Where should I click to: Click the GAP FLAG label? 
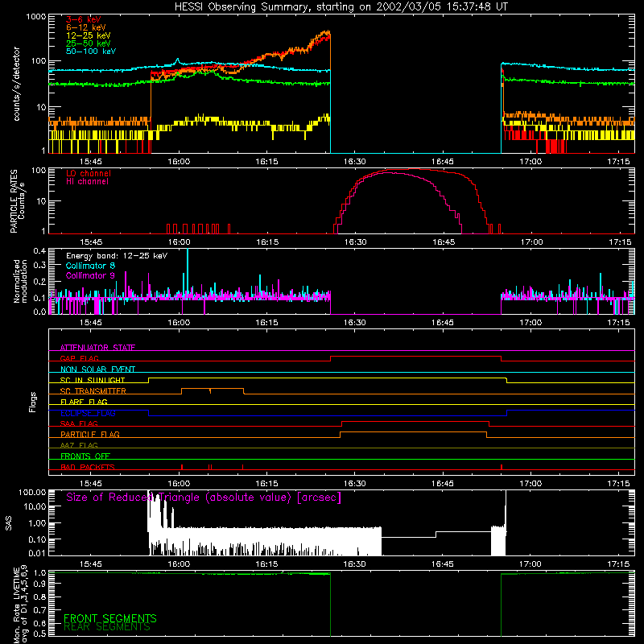click(x=79, y=358)
